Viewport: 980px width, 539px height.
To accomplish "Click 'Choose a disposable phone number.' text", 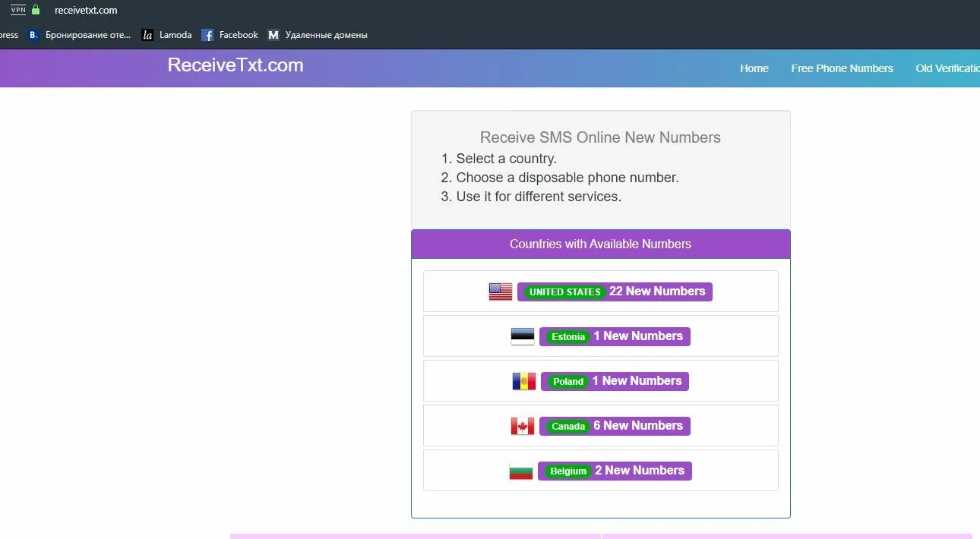I will click(x=567, y=178).
